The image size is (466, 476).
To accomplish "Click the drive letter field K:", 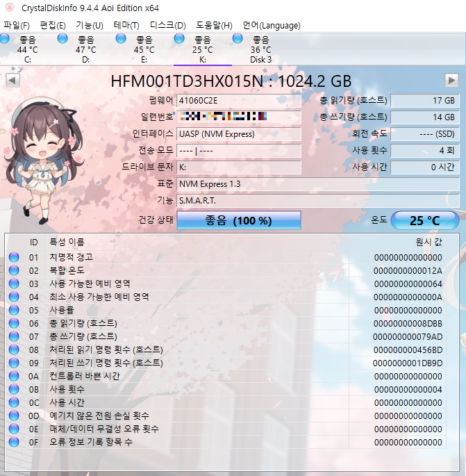I will (x=239, y=167).
